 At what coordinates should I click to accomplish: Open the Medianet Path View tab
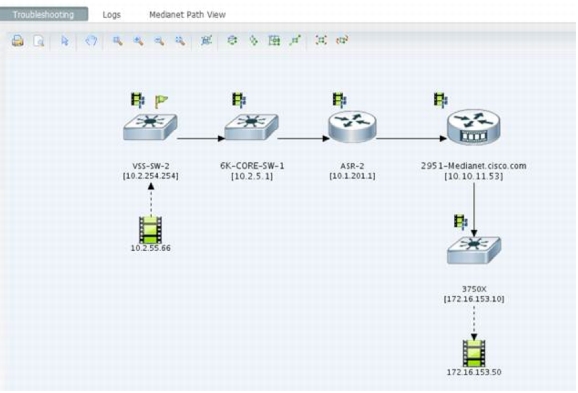point(187,15)
